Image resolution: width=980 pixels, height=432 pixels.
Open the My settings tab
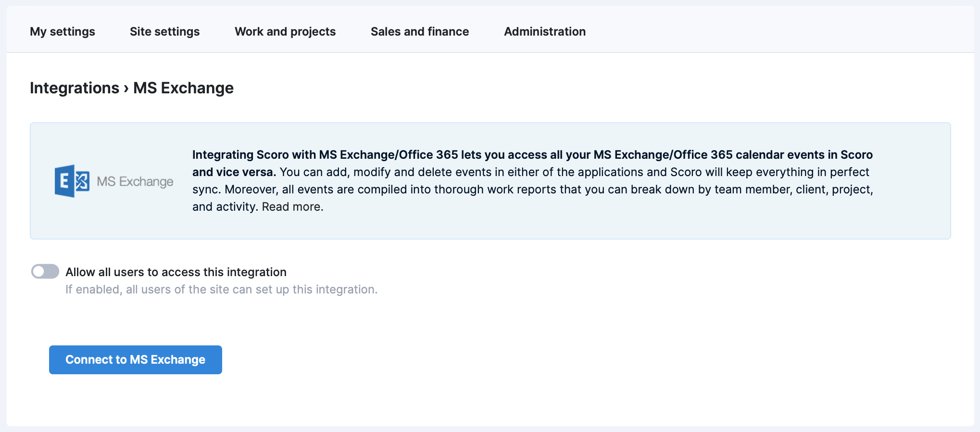coord(63,32)
